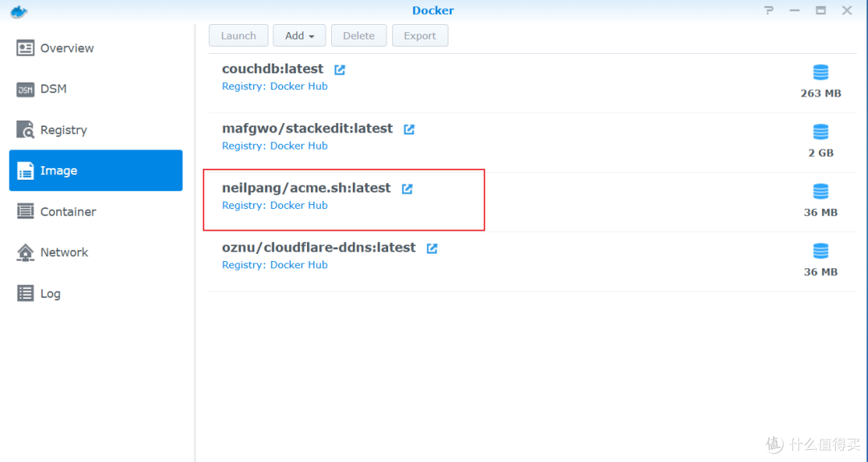The height and width of the screenshot is (462, 868).
Task: Click the Overview sidebar icon
Action: pyautogui.click(x=25, y=48)
